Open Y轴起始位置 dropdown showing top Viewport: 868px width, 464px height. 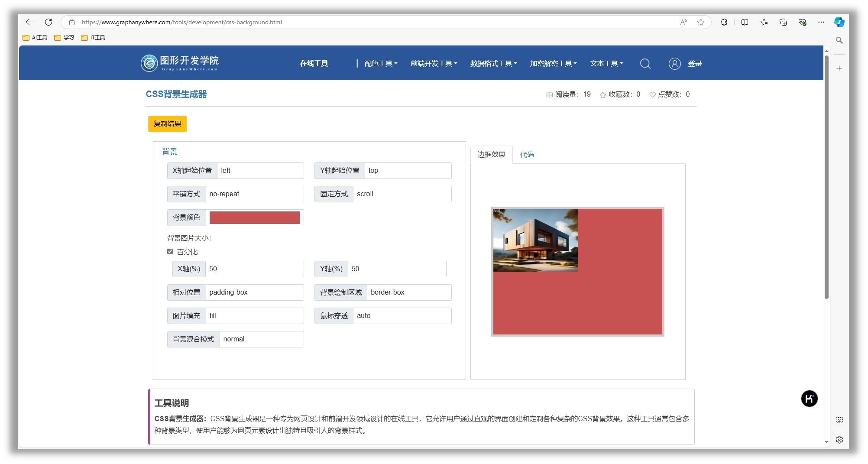(408, 171)
